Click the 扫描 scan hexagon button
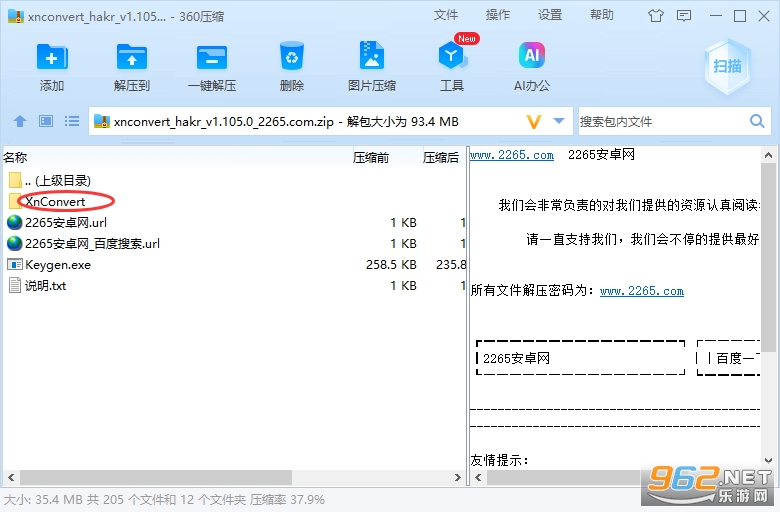Viewport: 780px width, 512px height. 727,67
